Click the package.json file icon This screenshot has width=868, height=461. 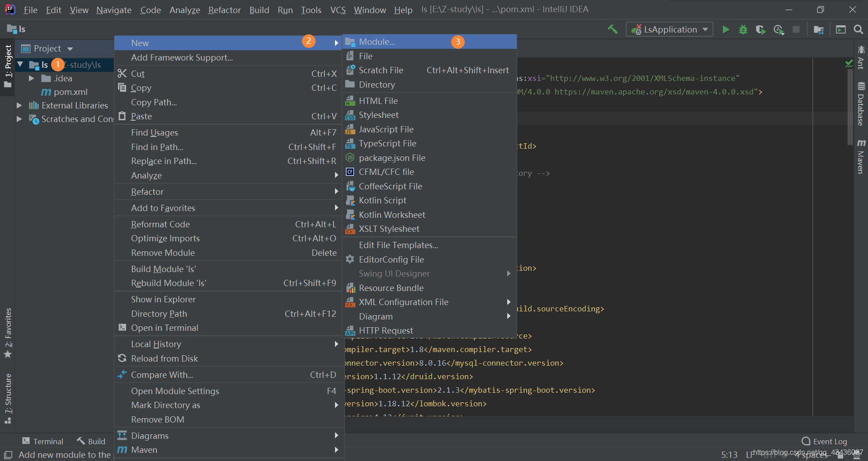pos(350,158)
